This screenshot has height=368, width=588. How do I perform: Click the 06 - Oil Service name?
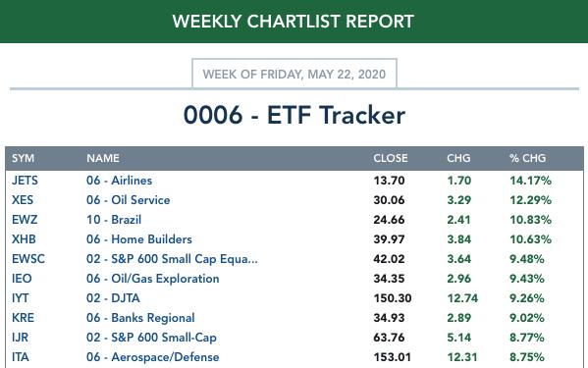[x=129, y=200]
